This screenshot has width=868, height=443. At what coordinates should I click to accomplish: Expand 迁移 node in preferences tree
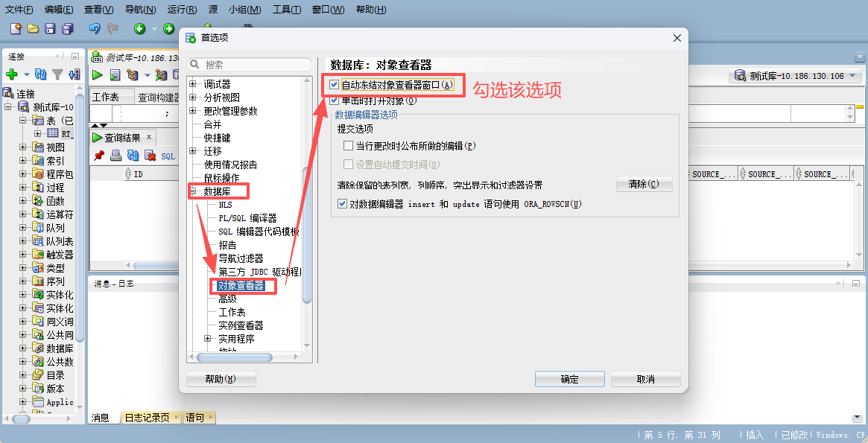(193, 151)
